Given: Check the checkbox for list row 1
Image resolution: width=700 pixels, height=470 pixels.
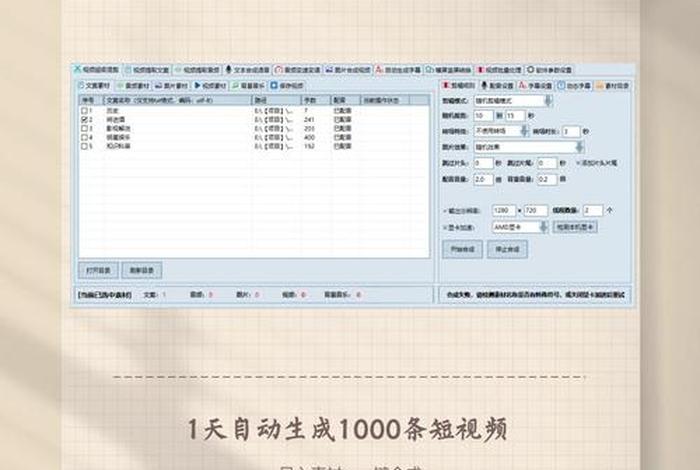Looking at the screenshot, I should pyautogui.click(x=84, y=110).
